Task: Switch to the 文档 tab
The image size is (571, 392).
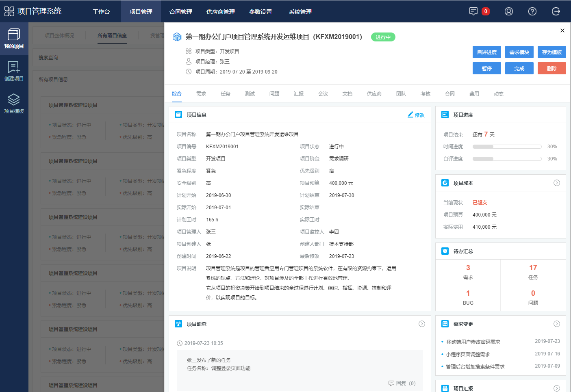Action: (x=347, y=93)
